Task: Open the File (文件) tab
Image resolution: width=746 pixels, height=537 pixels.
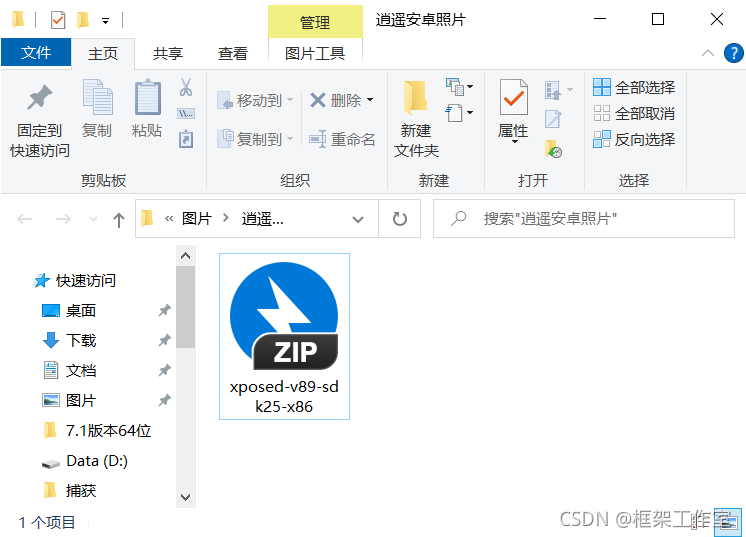Action: (x=36, y=52)
